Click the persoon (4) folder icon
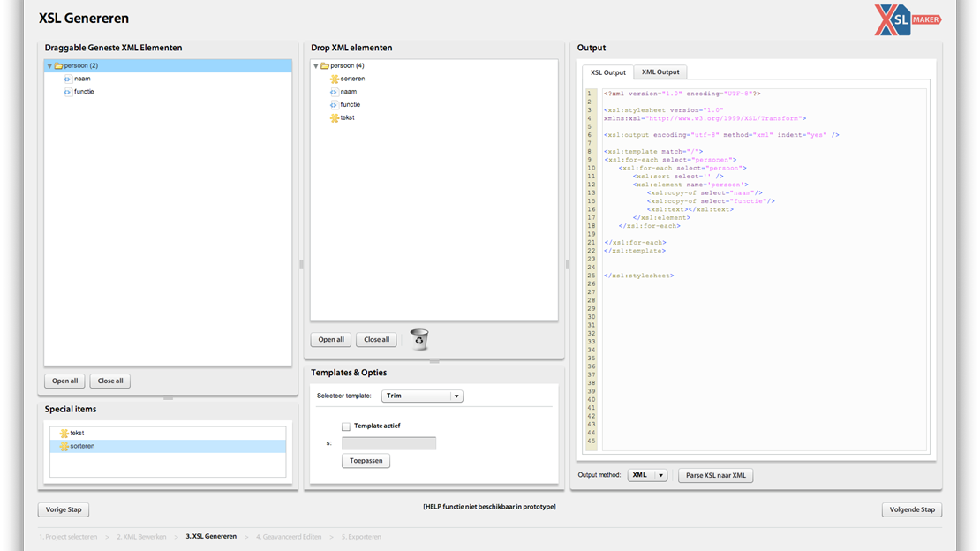 tap(324, 65)
